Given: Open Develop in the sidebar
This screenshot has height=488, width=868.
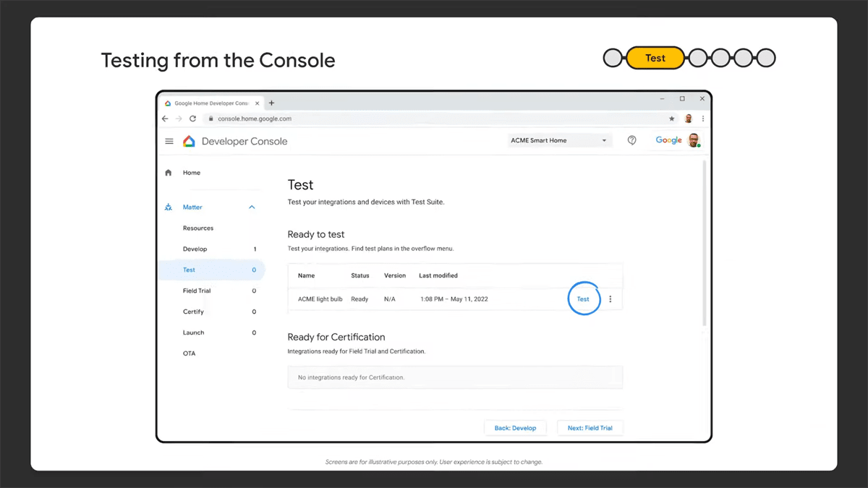Looking at the screenshot, I should click(x=195, y=249).
